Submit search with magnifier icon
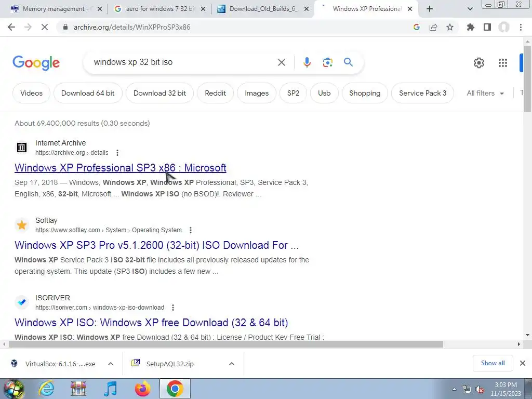This screenshot has height=399, width=532. click(348, 62)
